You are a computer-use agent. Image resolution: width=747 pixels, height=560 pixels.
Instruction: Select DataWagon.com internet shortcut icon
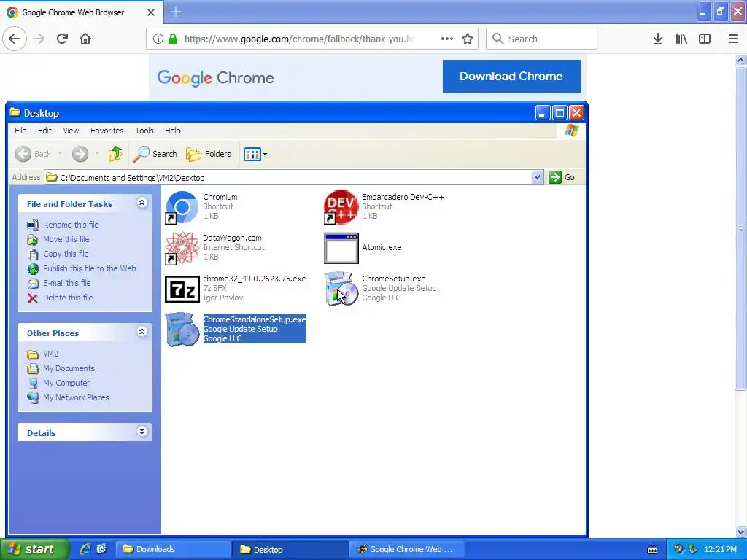tap(182, 248)
